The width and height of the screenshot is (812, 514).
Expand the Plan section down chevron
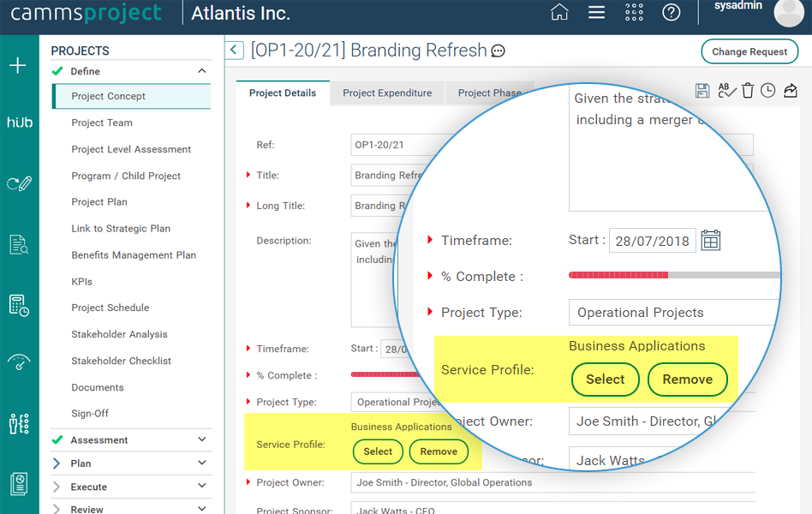pos(202,463)
